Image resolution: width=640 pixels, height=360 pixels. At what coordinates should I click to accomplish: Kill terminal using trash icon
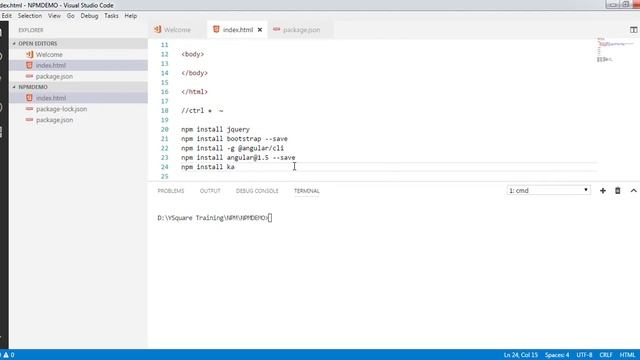(618, 191)
